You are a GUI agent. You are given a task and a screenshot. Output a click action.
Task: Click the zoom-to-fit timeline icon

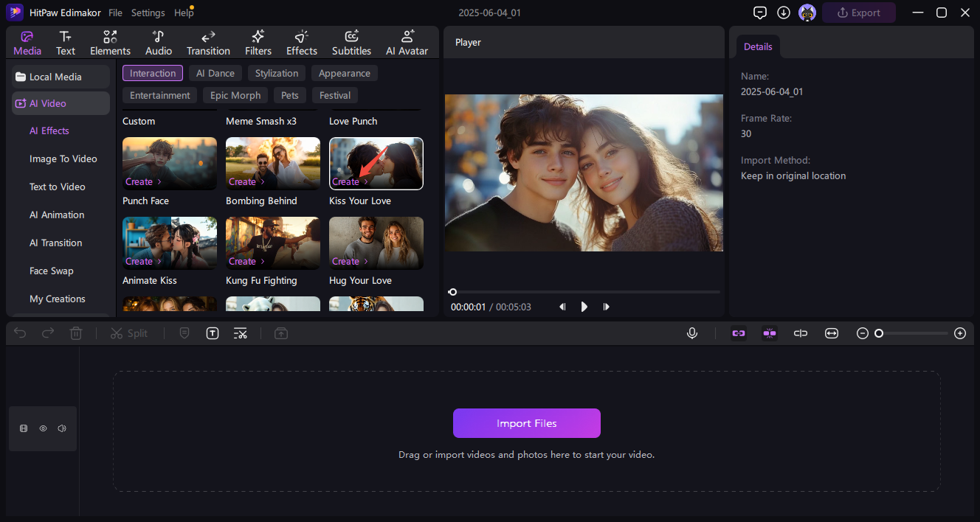coord(832,333)
